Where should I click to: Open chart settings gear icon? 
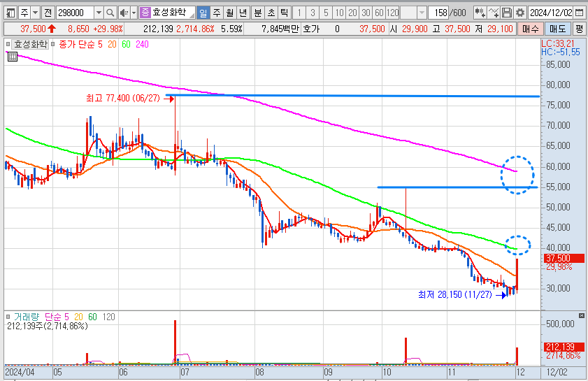[520, 13]
